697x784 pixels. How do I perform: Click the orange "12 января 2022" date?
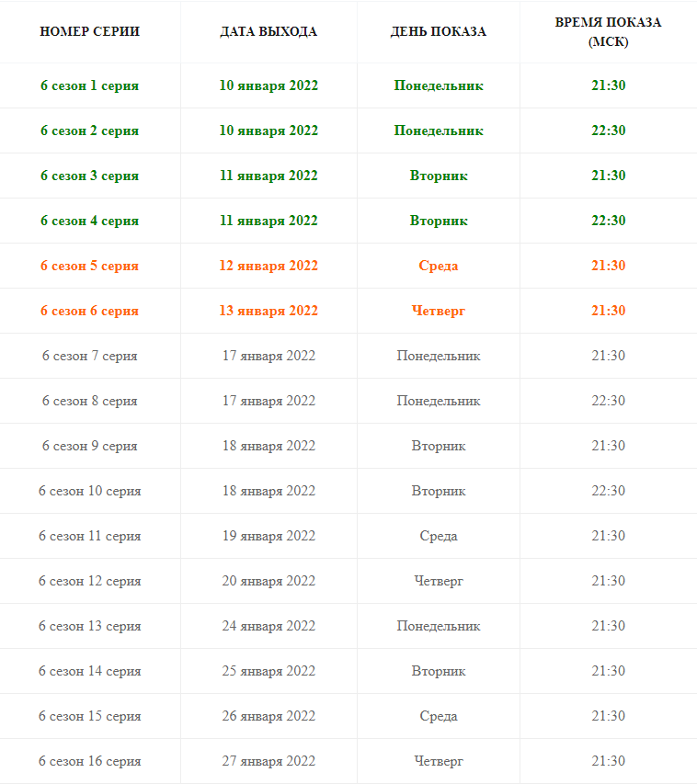click(269, 266)
